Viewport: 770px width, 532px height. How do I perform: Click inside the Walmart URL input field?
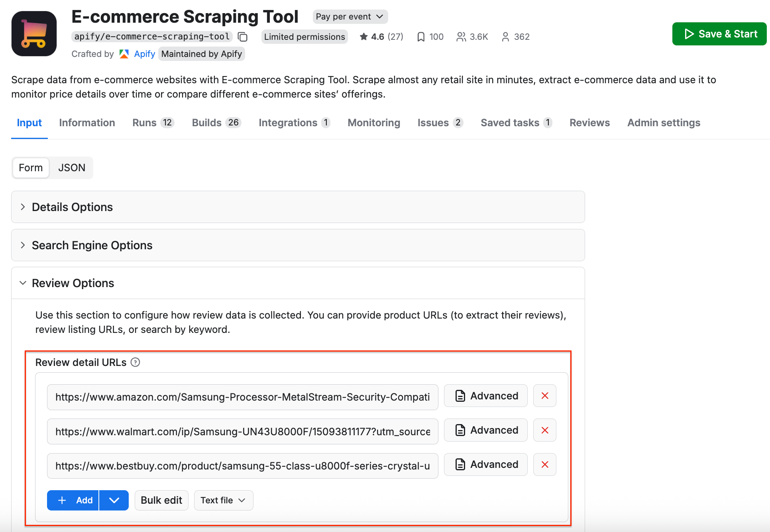[x=242, y=431]
